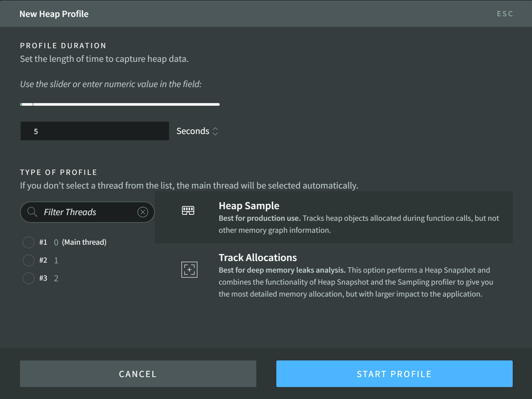The height and width of the screenshot is (399, 532).
Task: Start the heap profile
Action: pyautogui.click(x=394, y=374)
